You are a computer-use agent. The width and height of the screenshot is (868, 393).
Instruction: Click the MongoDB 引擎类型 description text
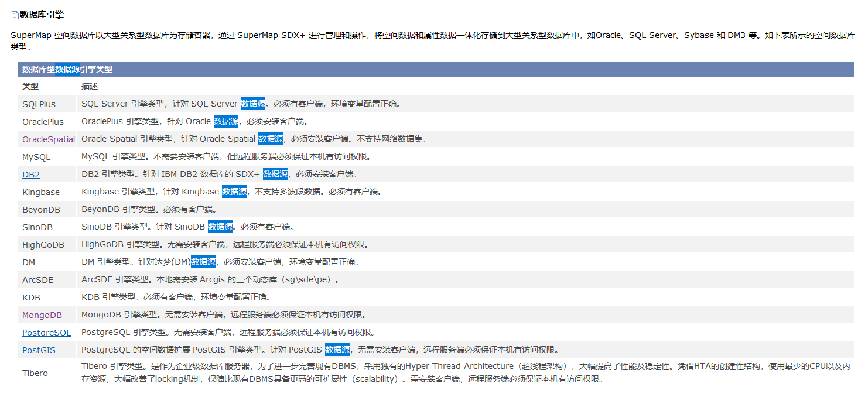[x=224, y=315]
